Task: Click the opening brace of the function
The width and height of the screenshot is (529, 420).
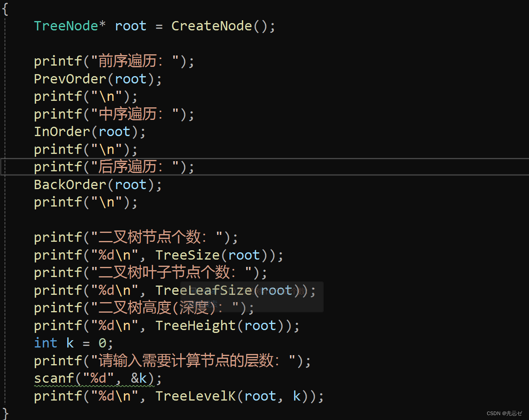Action: point(5,9)
